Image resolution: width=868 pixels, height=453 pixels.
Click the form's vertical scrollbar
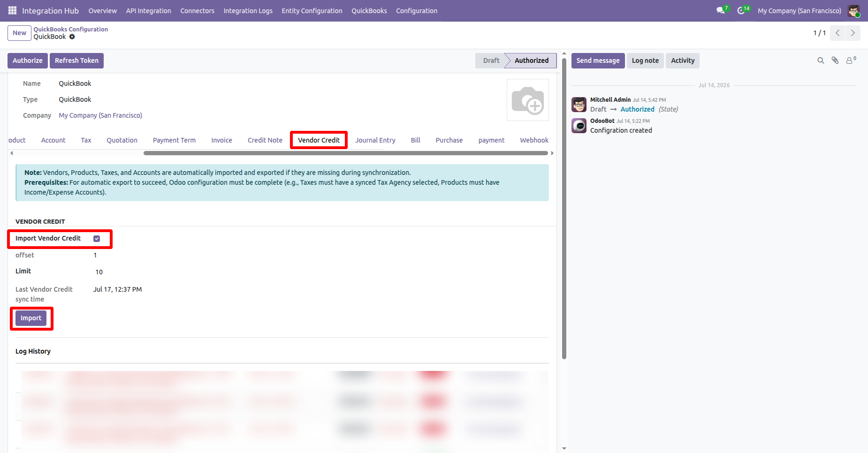point(564,209)
